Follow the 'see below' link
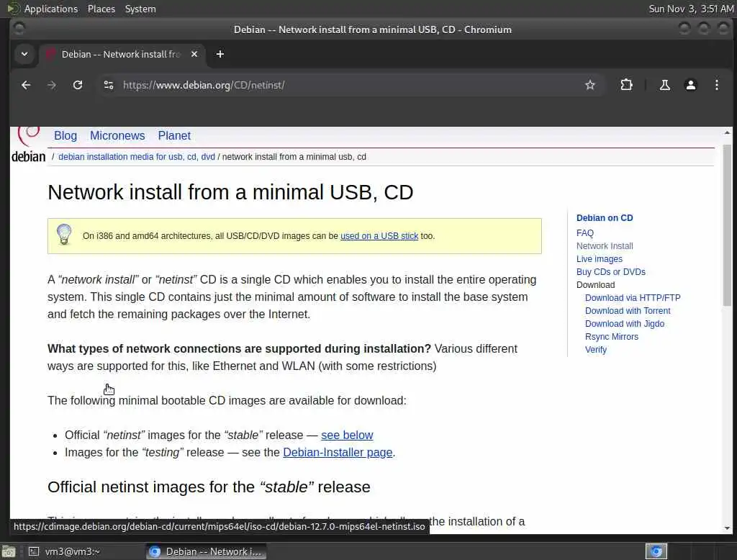 [347, 435]
